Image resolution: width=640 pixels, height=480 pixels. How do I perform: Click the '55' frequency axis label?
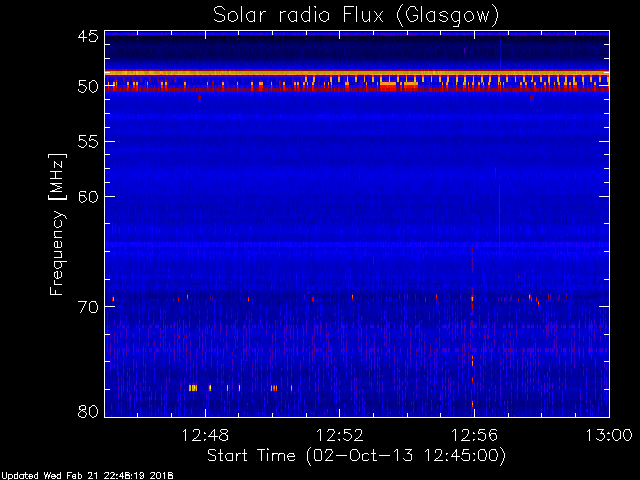(x=88, y=142)
